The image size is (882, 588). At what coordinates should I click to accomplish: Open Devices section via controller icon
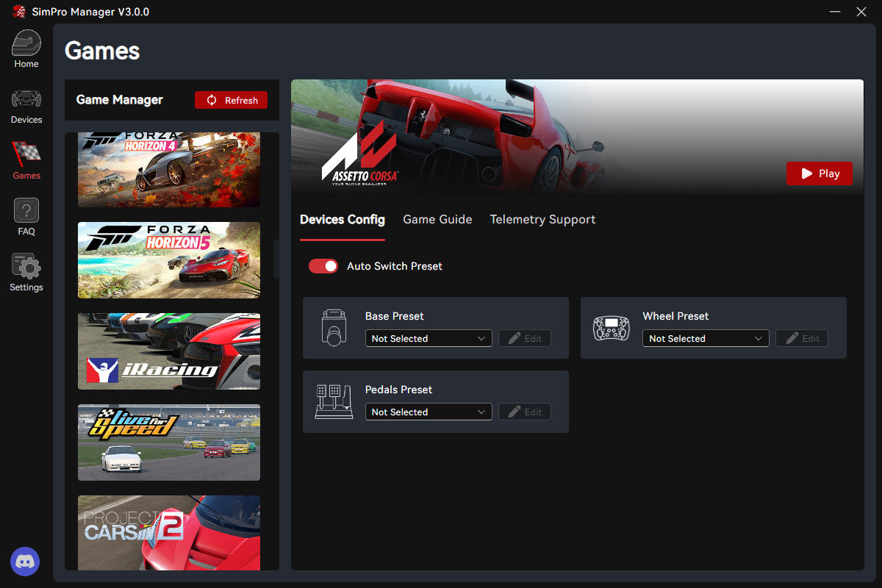[26, 99]
